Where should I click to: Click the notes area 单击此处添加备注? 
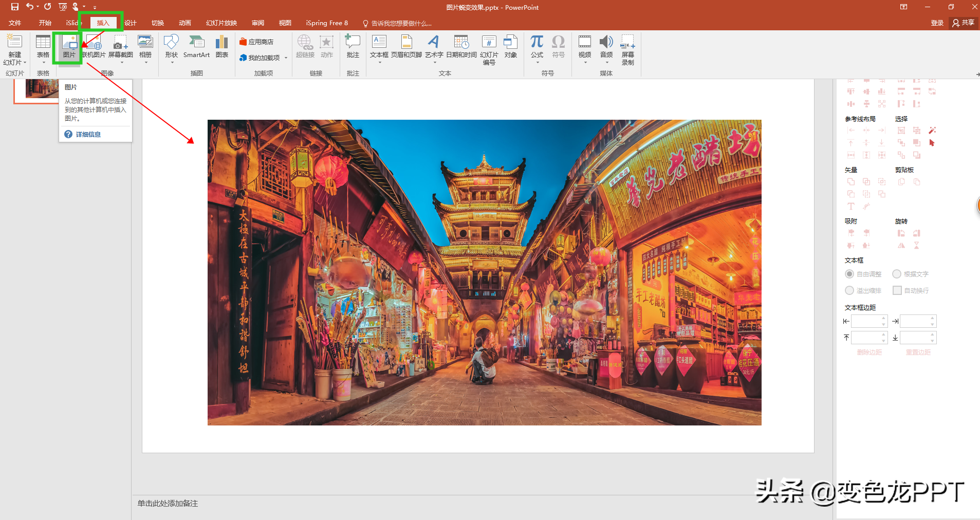(x=168, y=504)
